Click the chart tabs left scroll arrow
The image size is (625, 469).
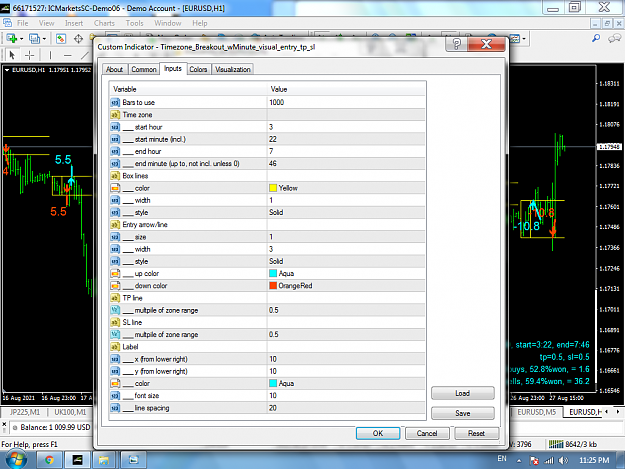pyautogui.click(x=607, y=412)
